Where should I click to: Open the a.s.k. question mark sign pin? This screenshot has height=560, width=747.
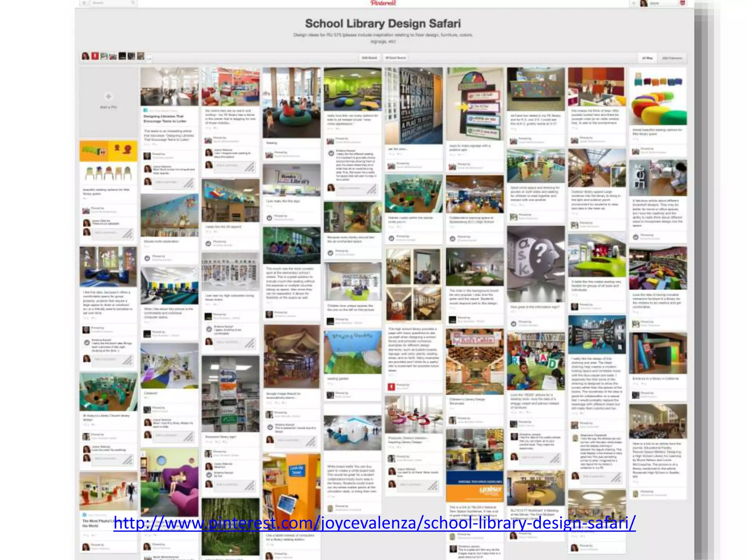click(x=535, y=264)
